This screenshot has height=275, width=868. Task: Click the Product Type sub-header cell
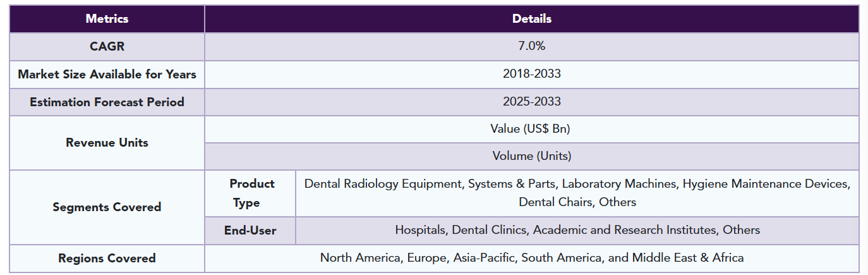[251, 193]
